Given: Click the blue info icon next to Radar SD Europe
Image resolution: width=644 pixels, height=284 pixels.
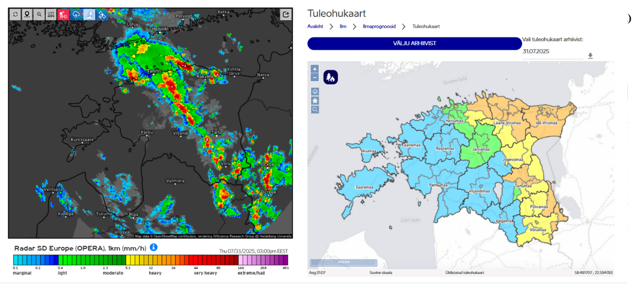Looking at the screenshot, I should (x=154, y=247).
